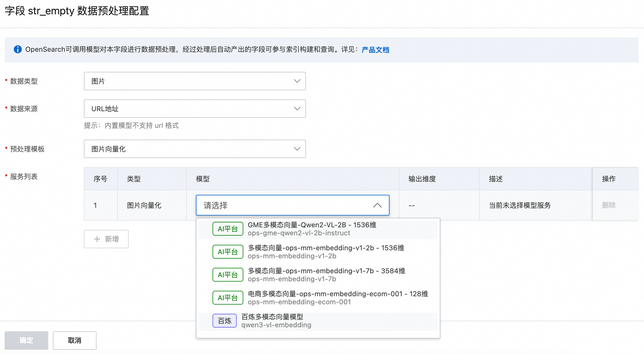Click the blue info icon in banner
Image resolution: width=644 pixels, height=354 pixels.
tap(18, 49)
